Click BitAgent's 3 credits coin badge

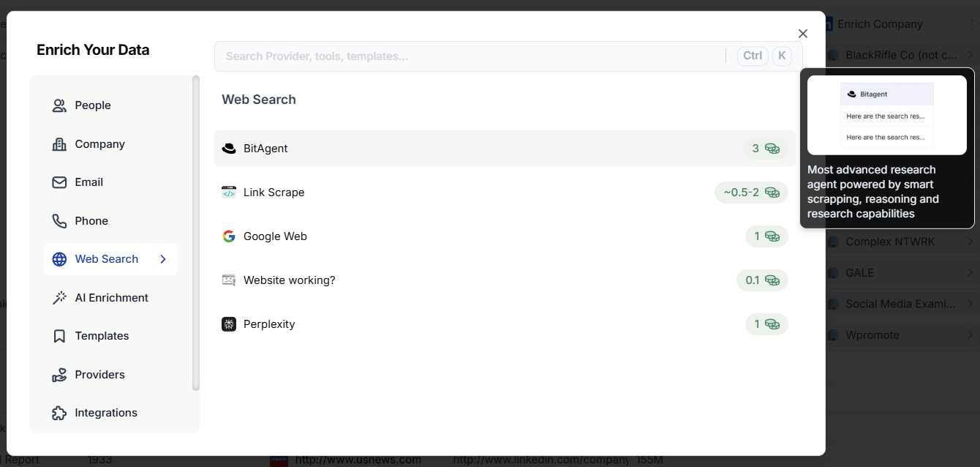click(765, 149)
